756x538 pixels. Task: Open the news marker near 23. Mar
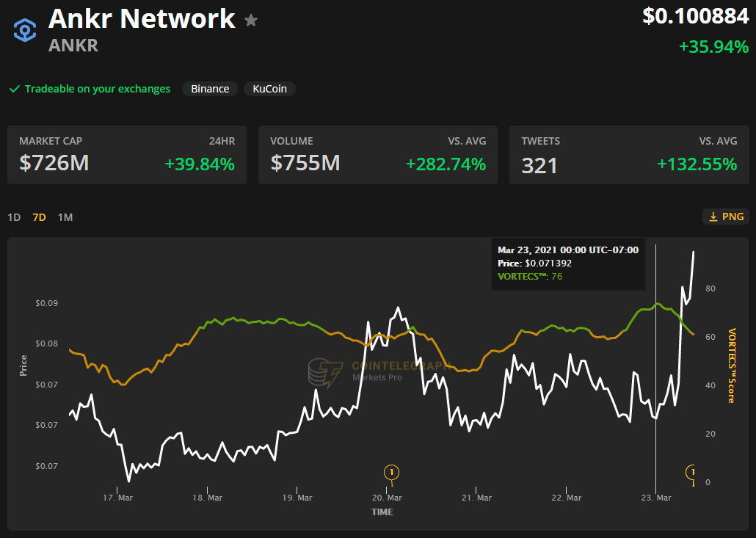click(x=691, y=473)
